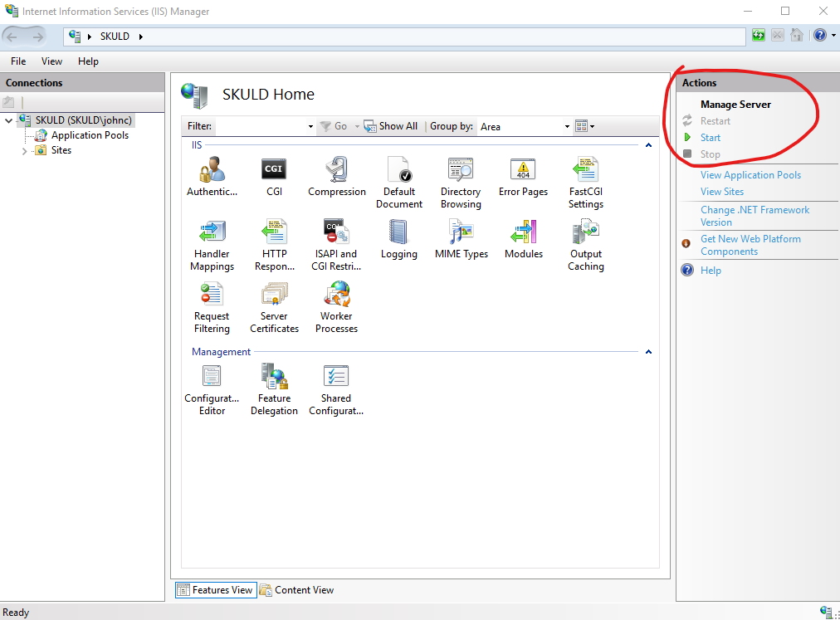
Task: Open the Server Certificates feature
Action: [x=274, y=308]
